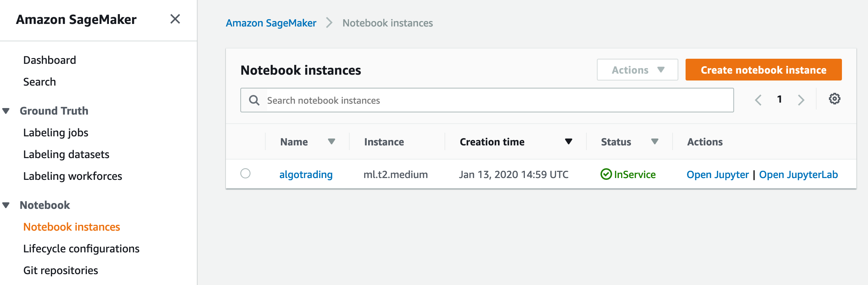
Task: Click the InService status check icon
Action: click(x=606, y=174)
